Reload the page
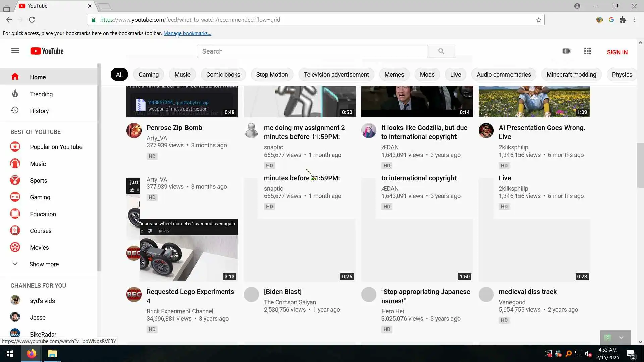The width and height of the screenshot is (644, 362). (x=32, y=20)
